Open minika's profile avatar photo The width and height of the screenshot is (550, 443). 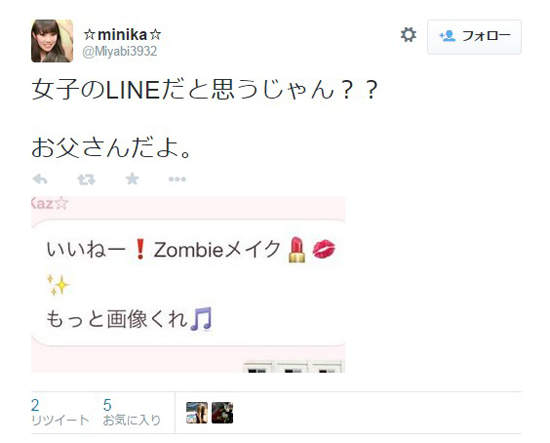click(x=52, y=41)
